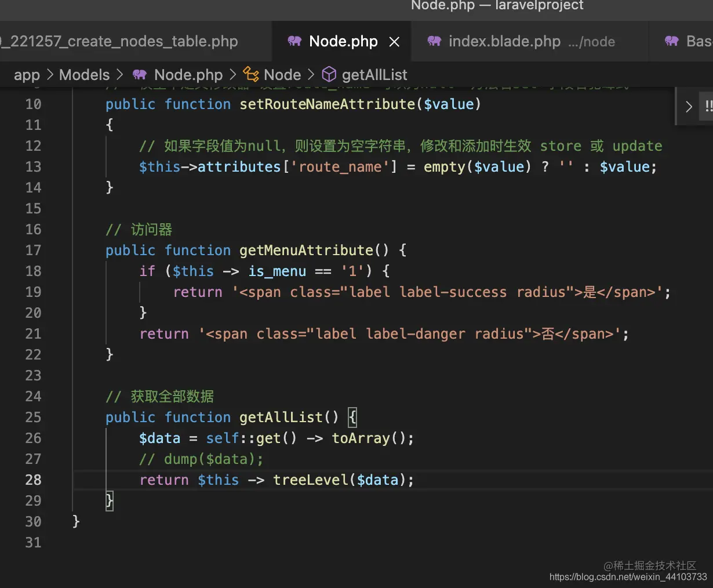Click line number 10 in gutter
This screenshot has width=713, height=588.
point(33,104)
